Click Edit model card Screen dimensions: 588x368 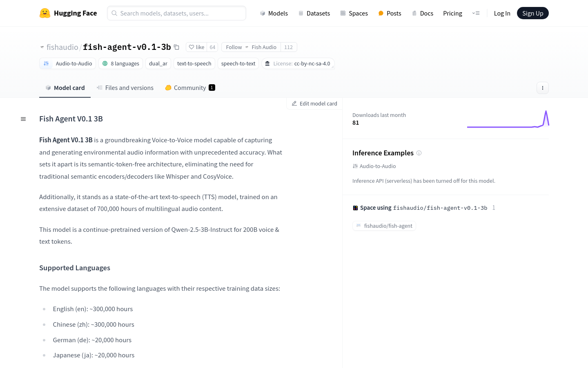314,103
